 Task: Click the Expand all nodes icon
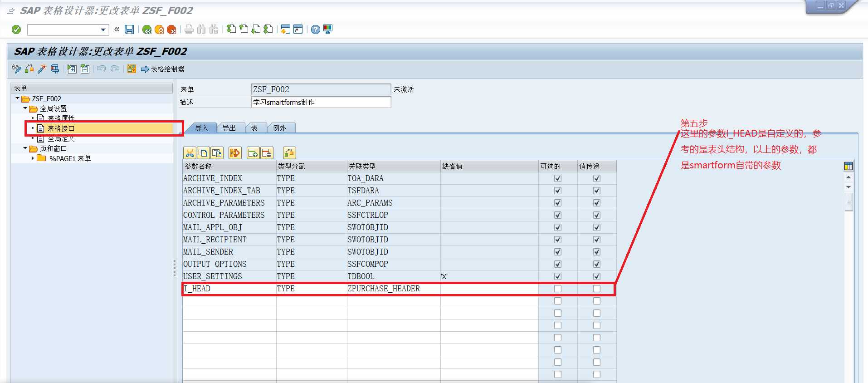[72, 69]
